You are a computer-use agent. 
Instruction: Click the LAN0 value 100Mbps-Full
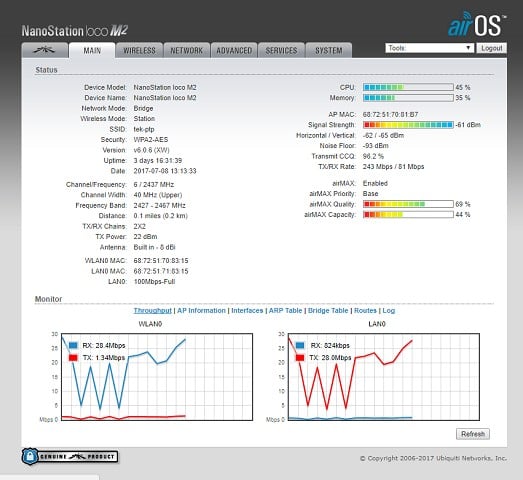154,282
